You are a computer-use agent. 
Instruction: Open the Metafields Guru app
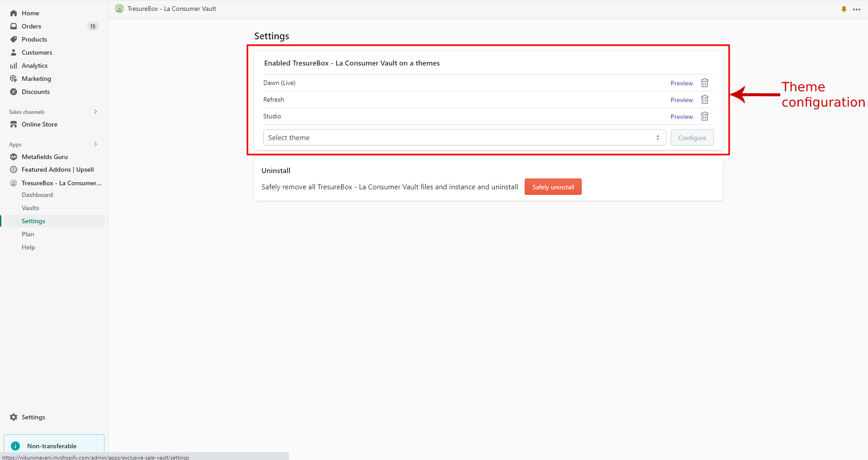click(x=45, y=157)
